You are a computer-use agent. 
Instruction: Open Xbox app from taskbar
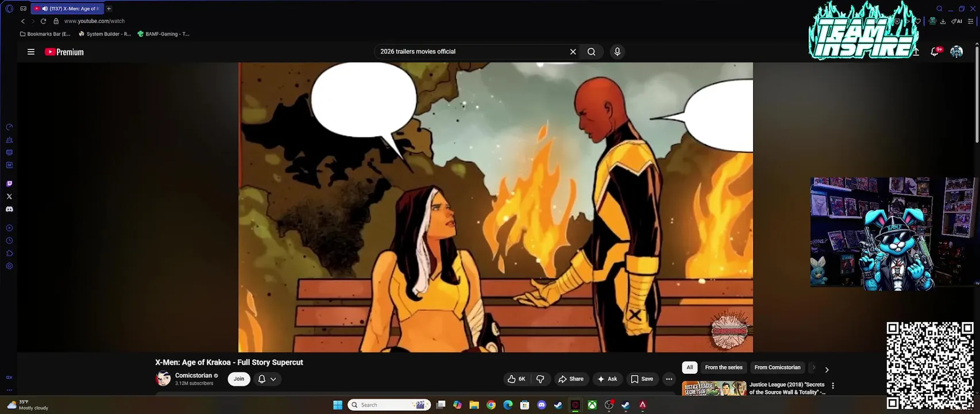[x=592, y=405]
